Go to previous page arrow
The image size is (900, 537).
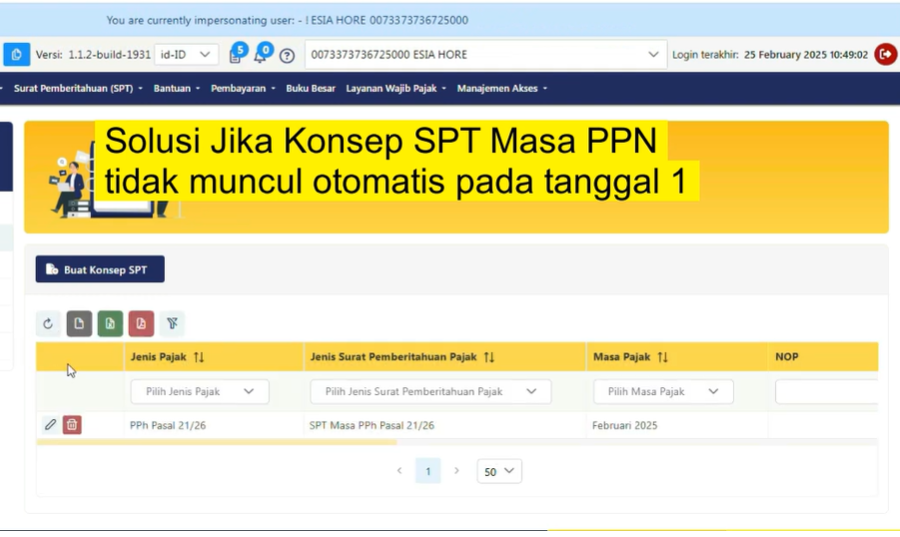coord(399,471)
